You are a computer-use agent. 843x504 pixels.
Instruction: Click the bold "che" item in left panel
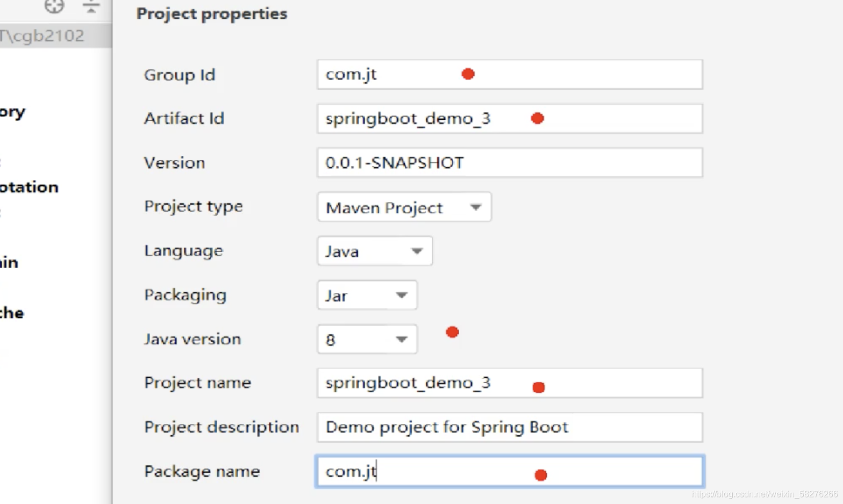12,313
